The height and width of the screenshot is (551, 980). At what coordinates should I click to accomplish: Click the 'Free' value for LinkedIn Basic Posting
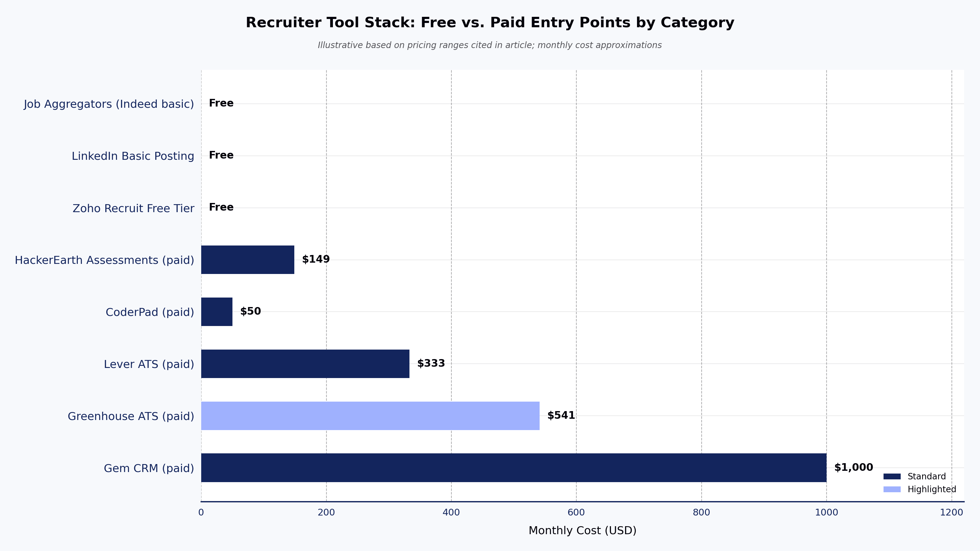pyautogui.click(x=221, y=155)
